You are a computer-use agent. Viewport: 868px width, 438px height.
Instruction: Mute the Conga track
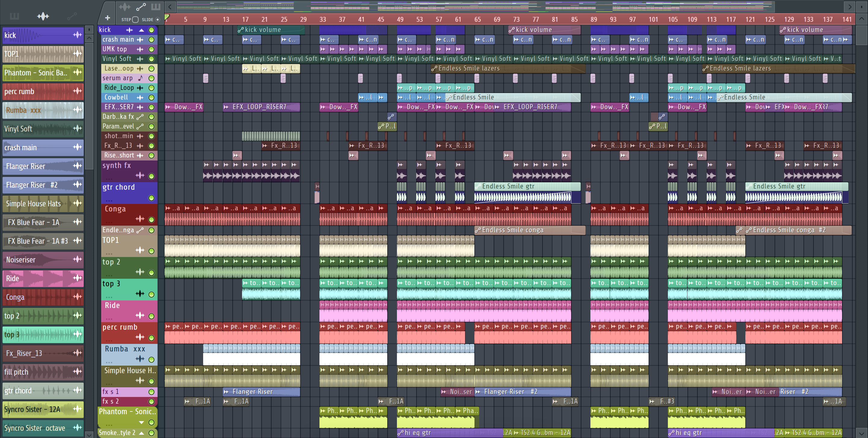[152, 220]
